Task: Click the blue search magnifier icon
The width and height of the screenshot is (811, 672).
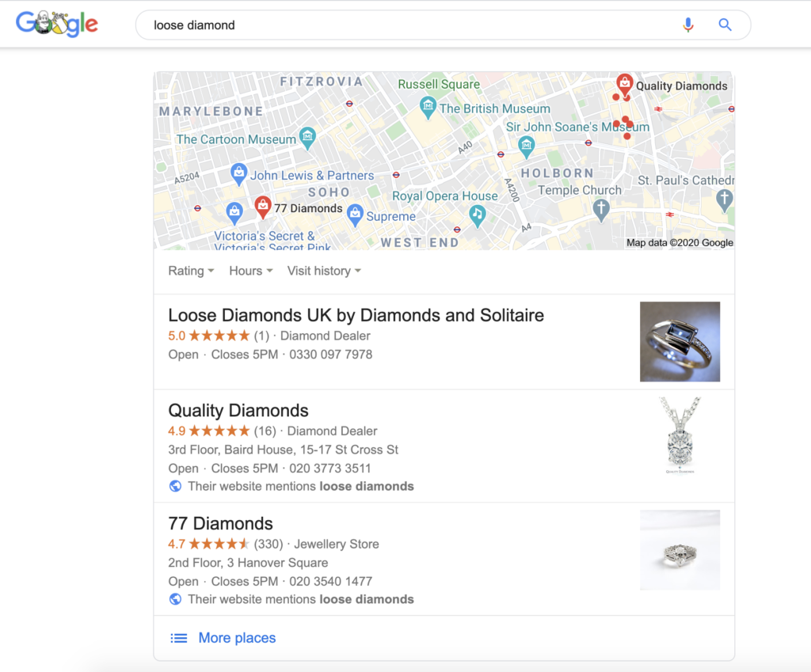Action: point(725,25)
